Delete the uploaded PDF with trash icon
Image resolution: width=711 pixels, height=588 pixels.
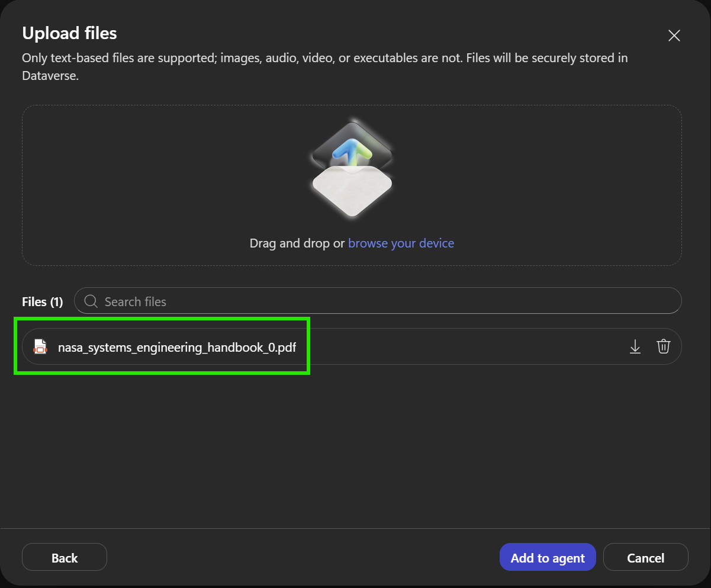pyautogui.click(x=664, y=346)
